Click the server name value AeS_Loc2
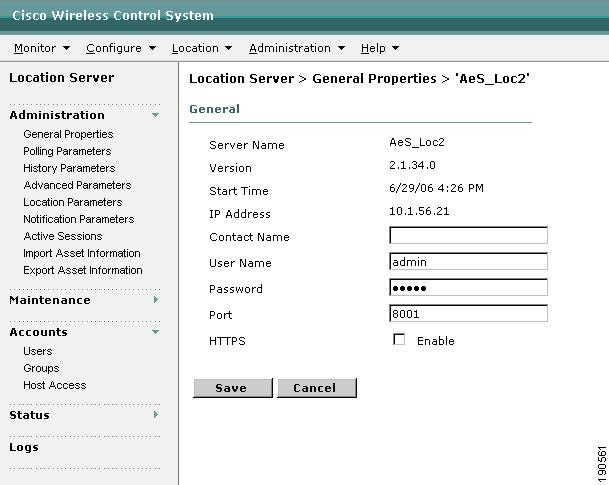Screen dimensions: 609x485 [x=417, y=143]
